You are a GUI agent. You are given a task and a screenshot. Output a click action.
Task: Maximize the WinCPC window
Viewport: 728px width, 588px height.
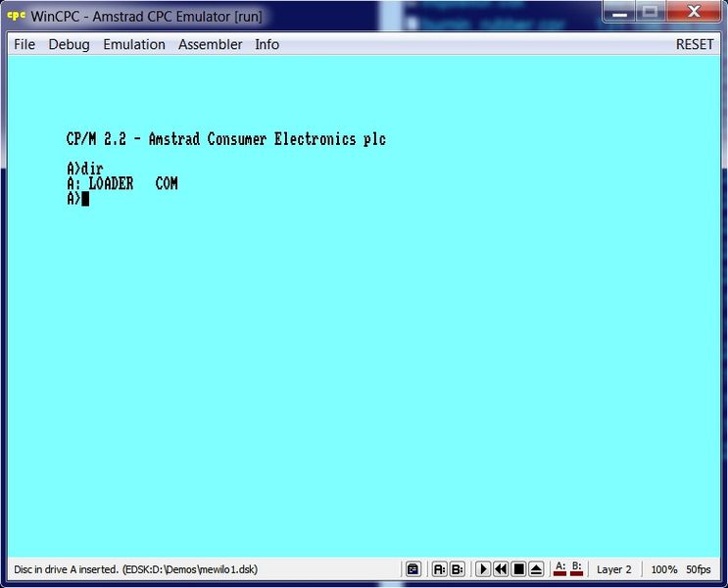coord(651,11)
